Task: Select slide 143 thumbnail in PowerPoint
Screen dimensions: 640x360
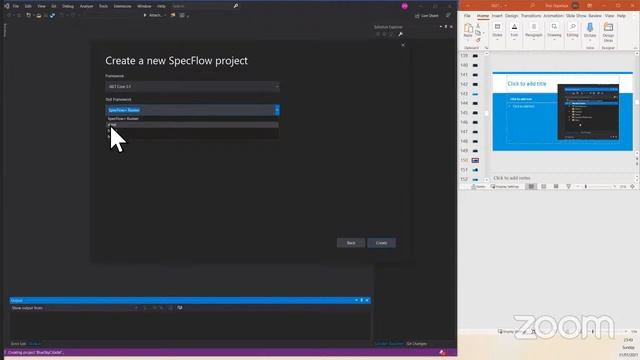Action: coord(475,94)
